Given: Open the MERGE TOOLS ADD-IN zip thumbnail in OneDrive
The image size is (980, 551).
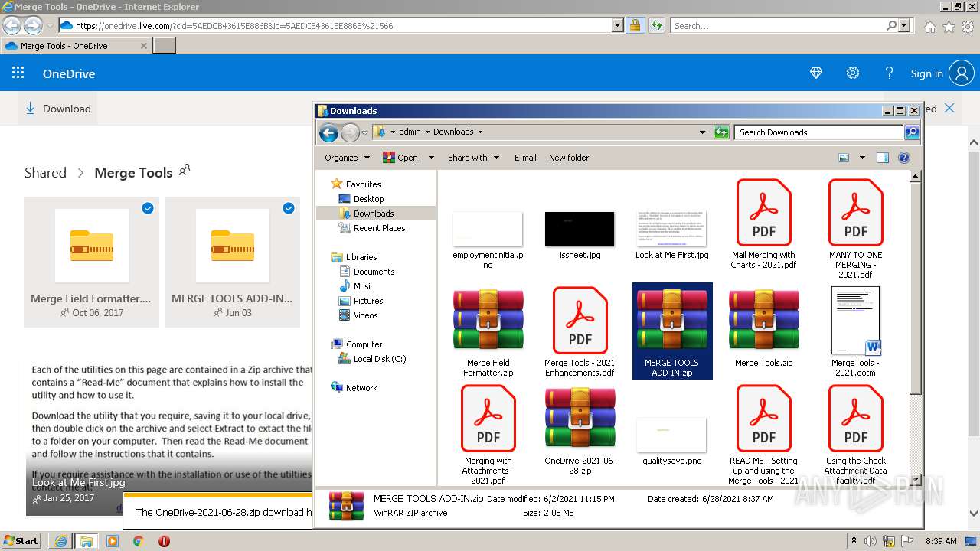Looking at the screenshot, I should coord(233,246).
